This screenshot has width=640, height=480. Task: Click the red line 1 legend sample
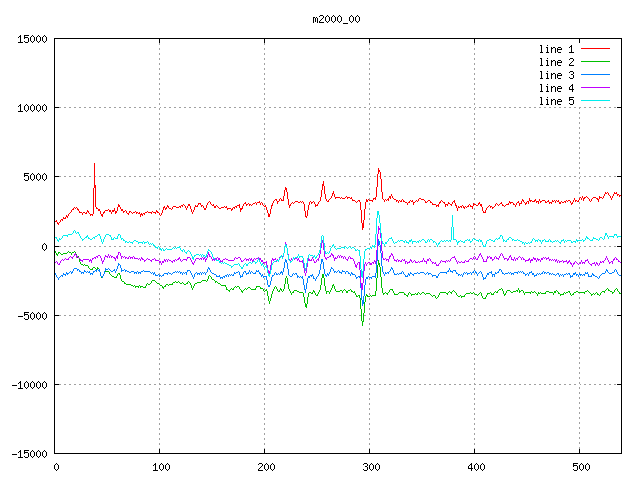click(596, 49)
